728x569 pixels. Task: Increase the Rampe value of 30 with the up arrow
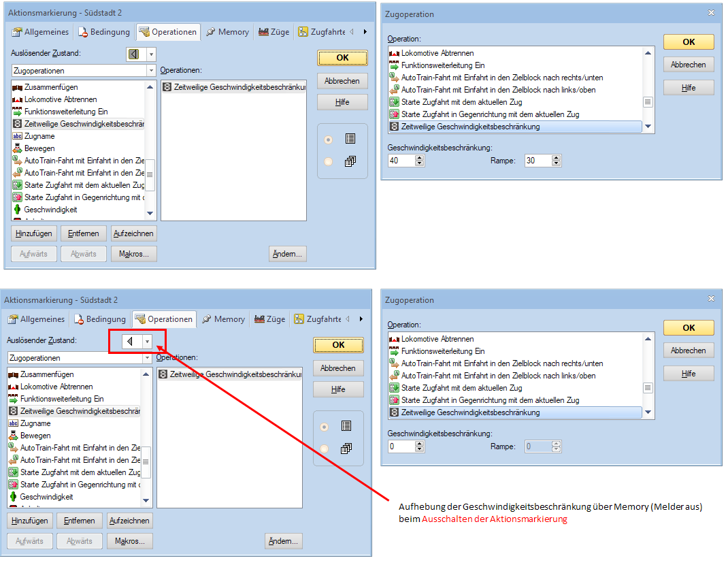557,158
